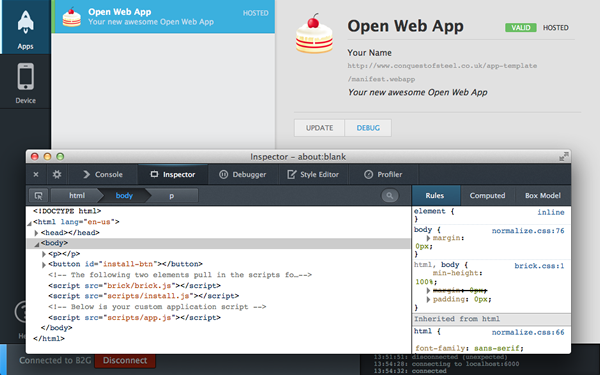
Task: Open the Style Editor tab
Action: click(x=313, y=174)
